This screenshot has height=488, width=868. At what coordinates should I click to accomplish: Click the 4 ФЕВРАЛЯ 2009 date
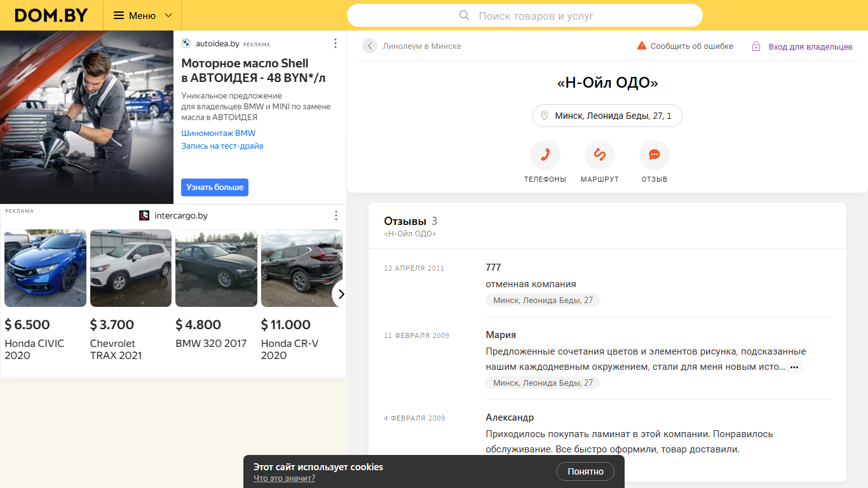click(x=414, y=418)
